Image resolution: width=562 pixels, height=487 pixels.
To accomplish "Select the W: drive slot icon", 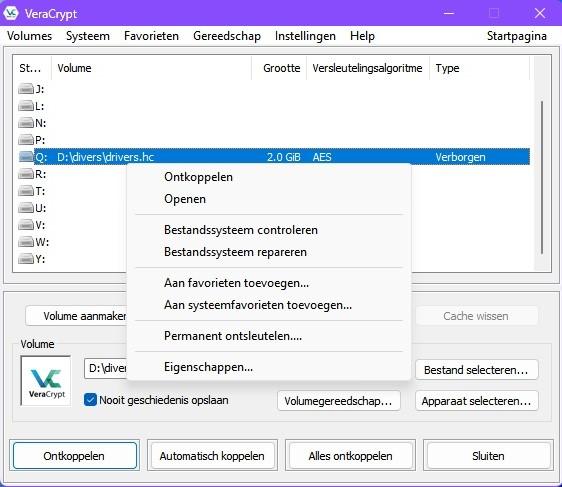I will pos(26,242).
